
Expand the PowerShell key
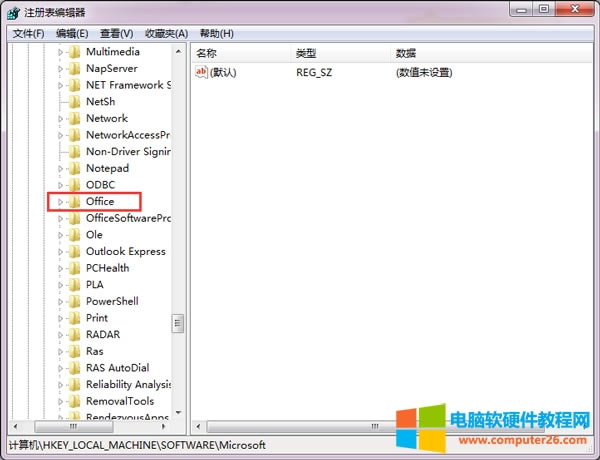pos(60,302)
